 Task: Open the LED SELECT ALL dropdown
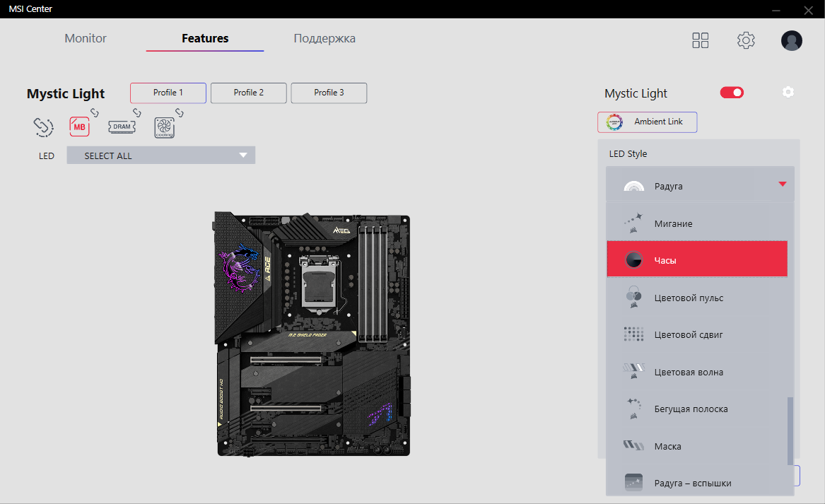[x=161, y=156]
